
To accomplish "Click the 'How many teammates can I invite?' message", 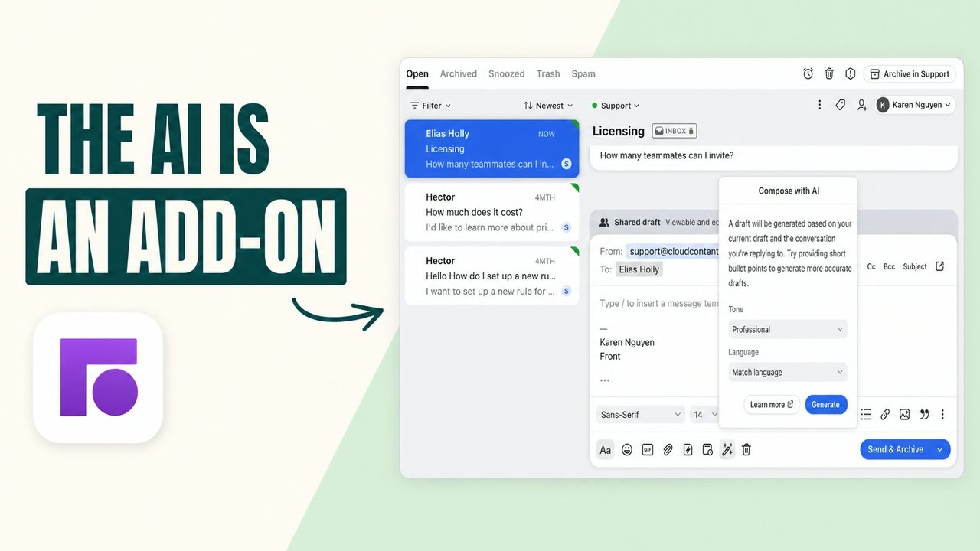I will tap(667, 155).
